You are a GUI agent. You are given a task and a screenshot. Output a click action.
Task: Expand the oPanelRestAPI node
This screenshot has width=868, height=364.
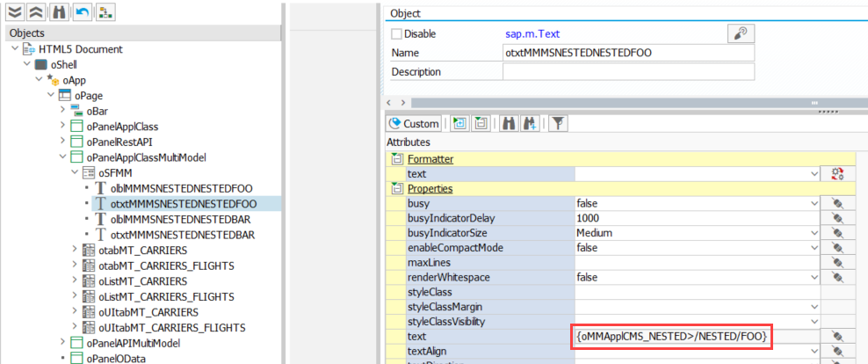pos(62,142)
